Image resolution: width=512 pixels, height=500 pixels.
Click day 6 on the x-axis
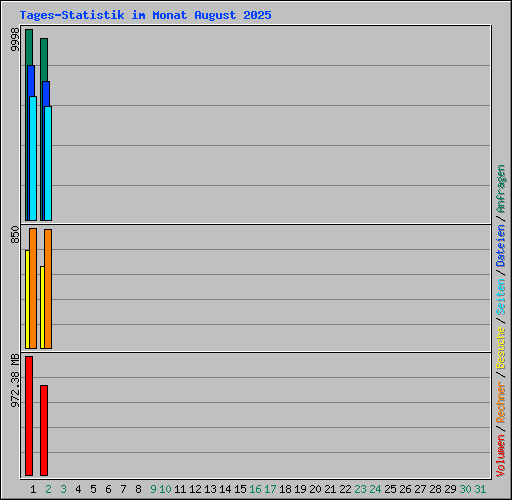pyautogui.click(x=108, y=489)
